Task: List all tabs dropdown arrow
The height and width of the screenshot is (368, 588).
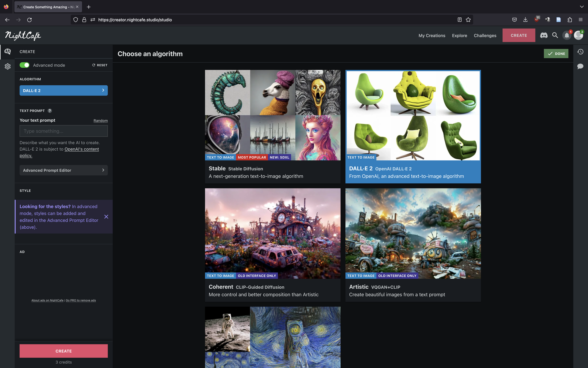Action: point(582,7)
